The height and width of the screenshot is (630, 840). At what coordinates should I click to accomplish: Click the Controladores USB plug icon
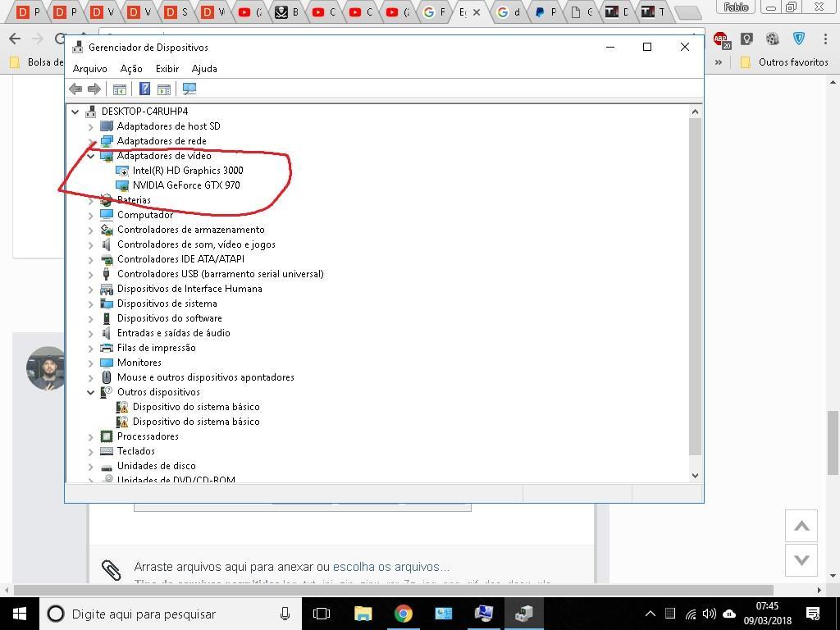[107, 274]
